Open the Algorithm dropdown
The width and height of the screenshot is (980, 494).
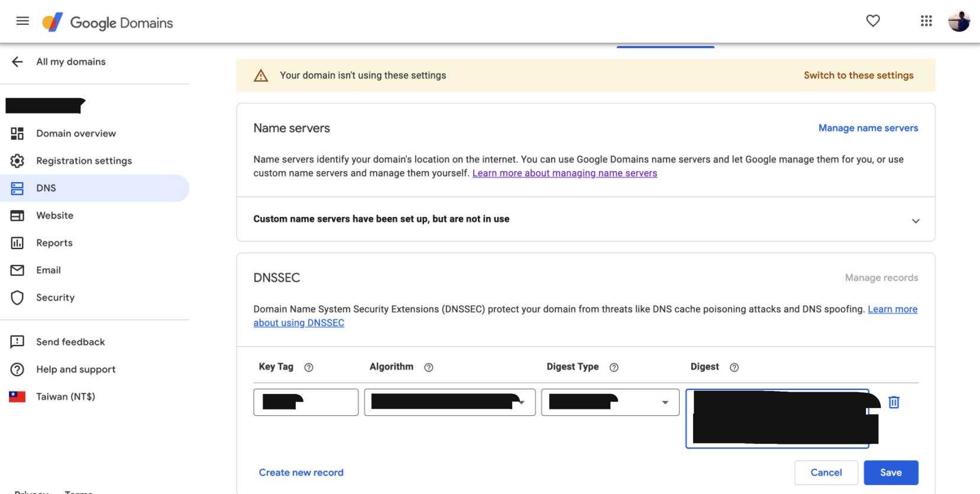(x=449, y=402)
